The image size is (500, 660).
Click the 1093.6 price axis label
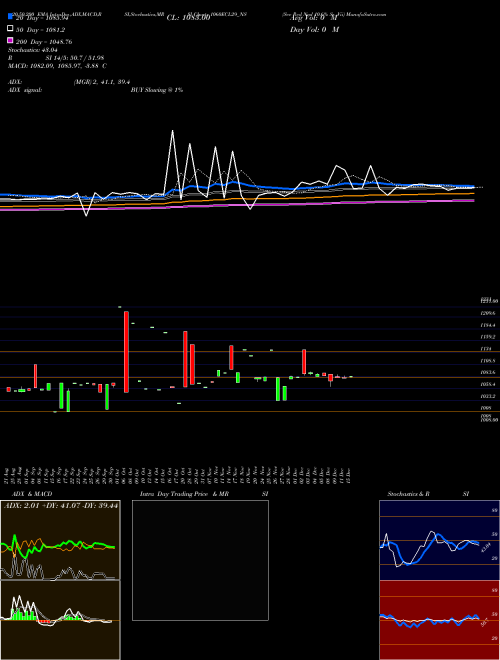pyautogui.click(x=488, y=373)
